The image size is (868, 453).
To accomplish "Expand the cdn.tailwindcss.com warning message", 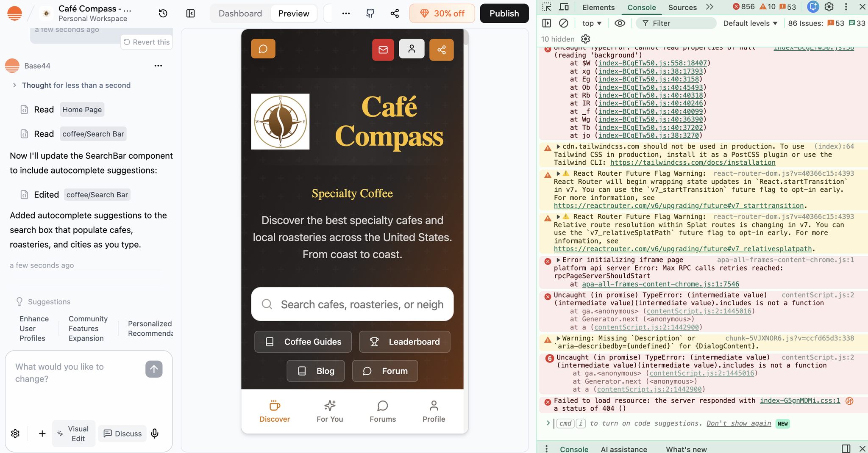I will point(559,146).
